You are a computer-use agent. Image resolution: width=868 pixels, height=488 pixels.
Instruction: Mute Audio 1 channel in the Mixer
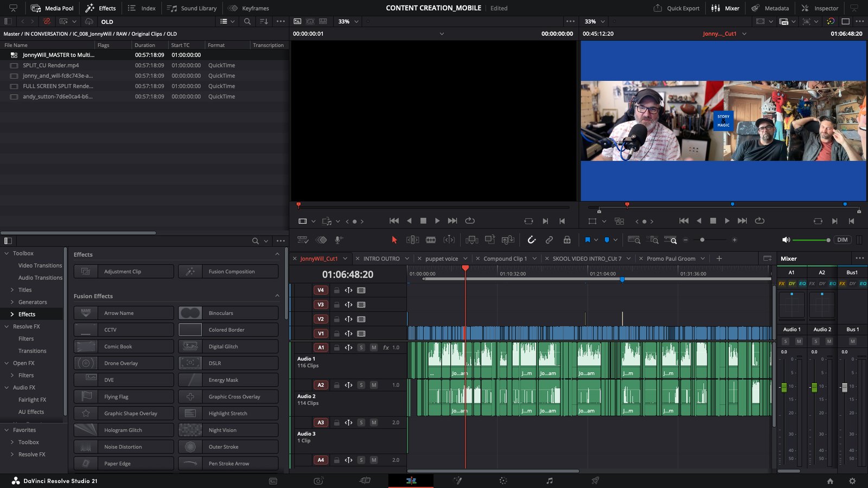[x=799, y=341]
